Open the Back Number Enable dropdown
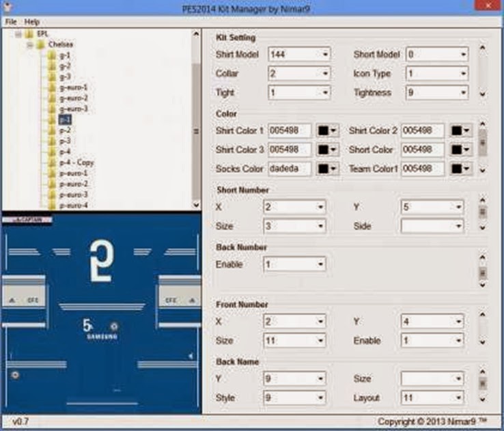This screenshot has width=504, height=431. 294,264
